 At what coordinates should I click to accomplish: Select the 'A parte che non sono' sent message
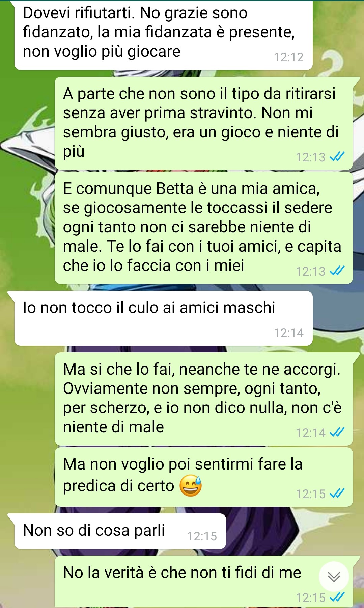pos(204,123)
